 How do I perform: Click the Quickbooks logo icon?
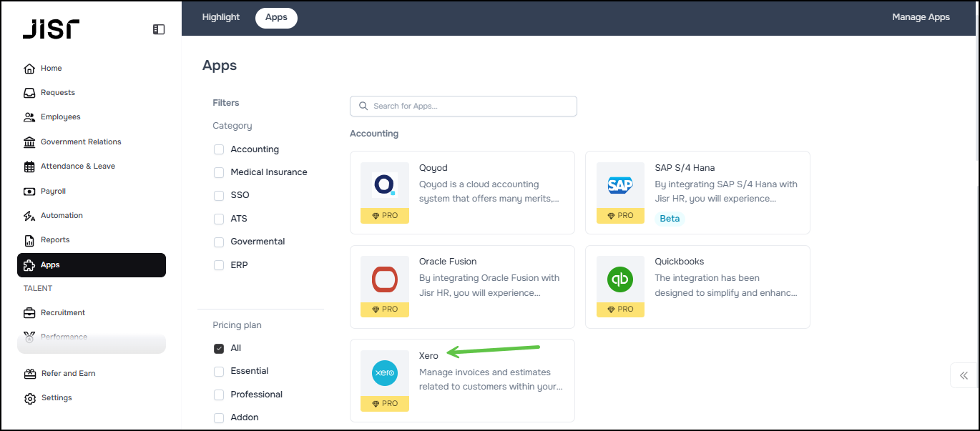click(x=620, y=279)
